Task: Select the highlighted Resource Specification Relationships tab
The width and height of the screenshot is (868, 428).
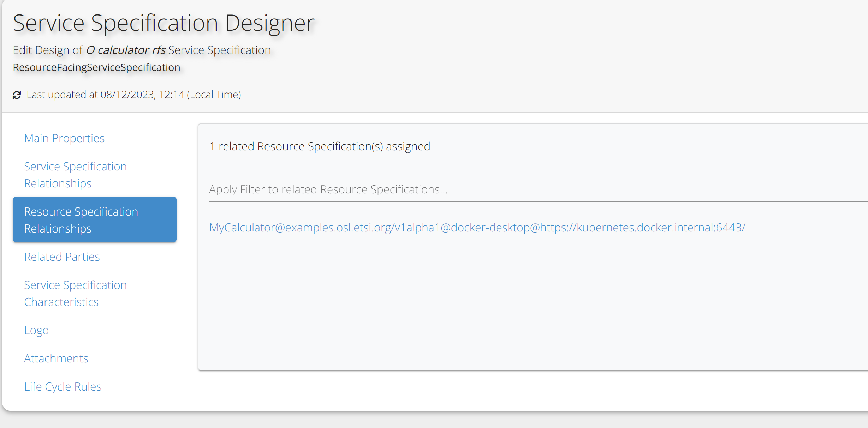Action: tap(94, 219)
